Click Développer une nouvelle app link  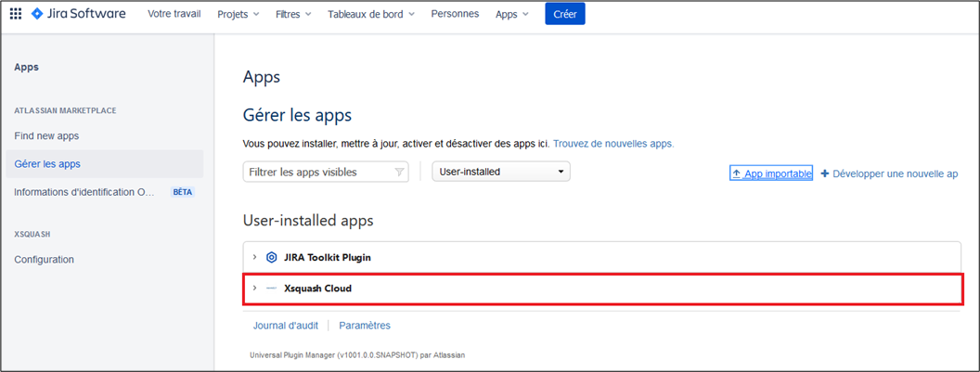tap(889, 173)
